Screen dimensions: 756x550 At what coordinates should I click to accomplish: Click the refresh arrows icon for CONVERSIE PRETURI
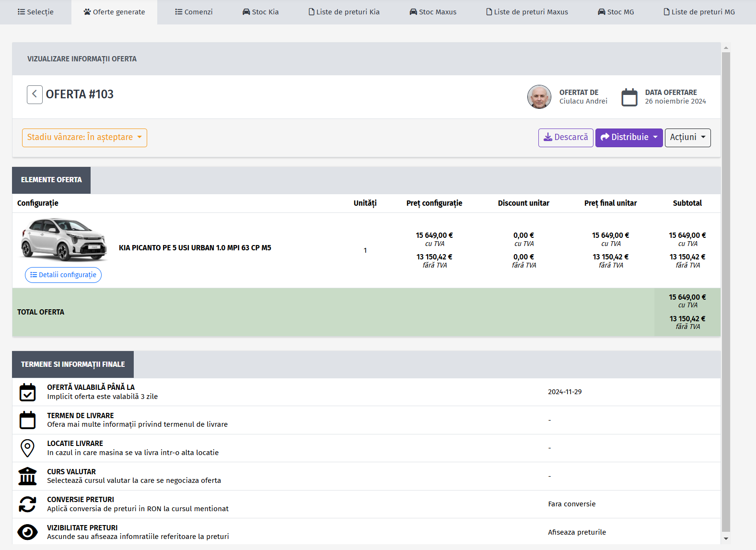[x=27, y=504]
